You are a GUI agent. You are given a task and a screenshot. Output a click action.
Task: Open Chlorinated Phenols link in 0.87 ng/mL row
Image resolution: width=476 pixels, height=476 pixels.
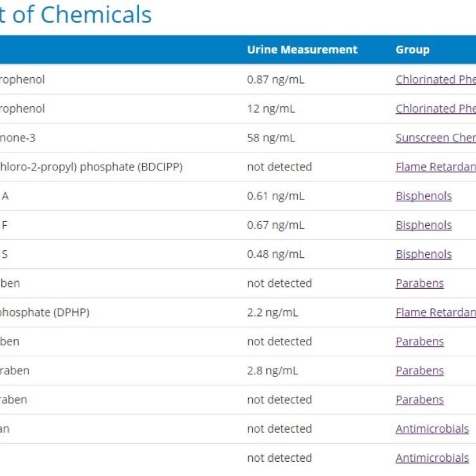click(x=435, y=80)
